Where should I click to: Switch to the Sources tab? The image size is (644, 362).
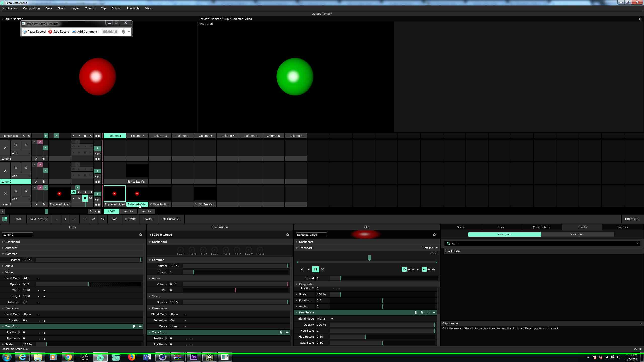click(x=622, y=227)
